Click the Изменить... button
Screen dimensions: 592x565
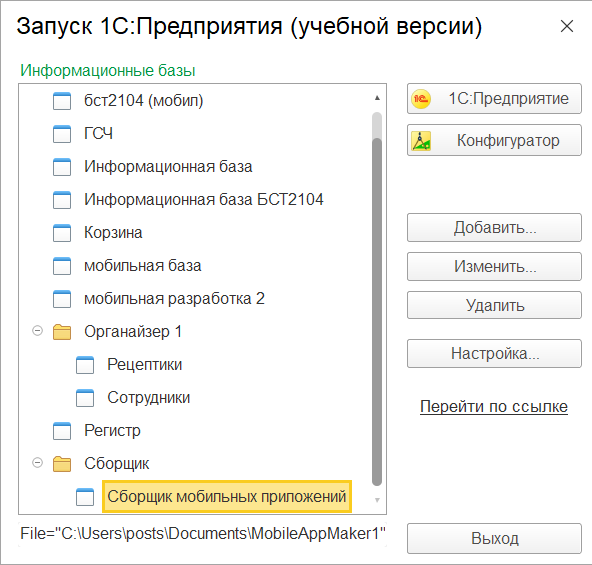click(x=494, y=267)
